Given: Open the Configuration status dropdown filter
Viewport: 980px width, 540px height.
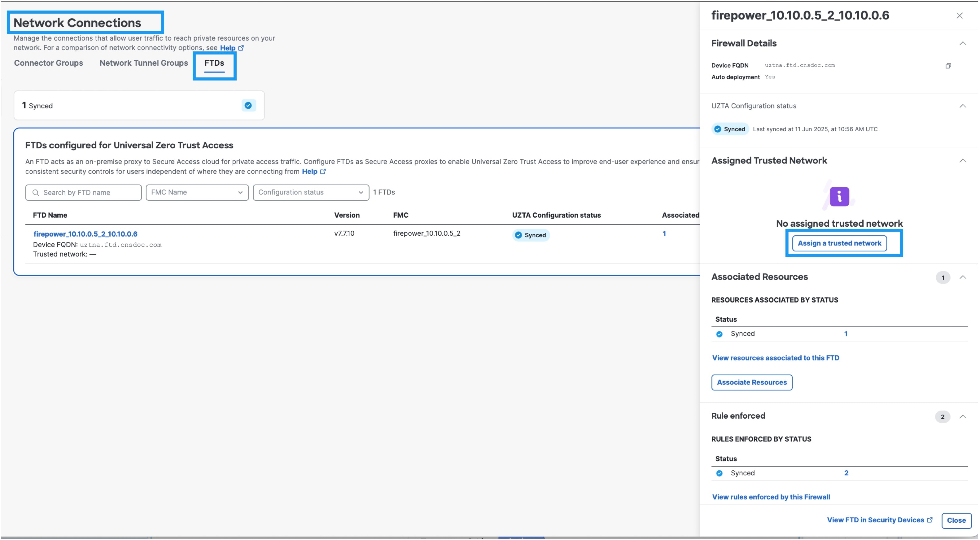Looking at the screenshot, I should (x=311, y=192).
